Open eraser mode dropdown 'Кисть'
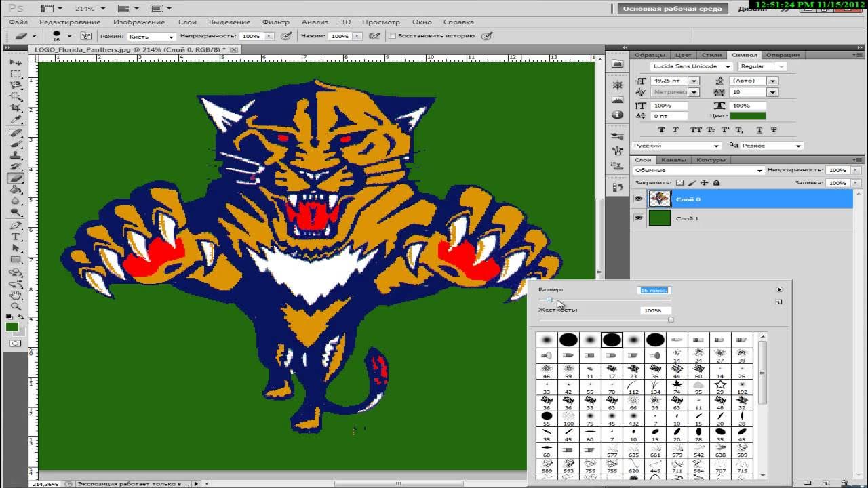Screen dimensions: 868x488 (x=151, y=36)
